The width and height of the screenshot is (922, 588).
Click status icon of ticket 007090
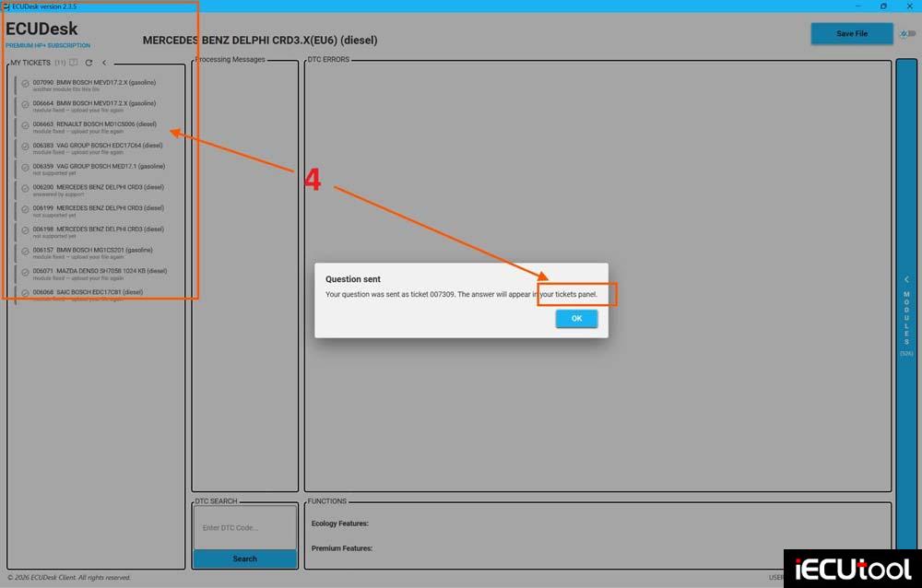[25, 84]
